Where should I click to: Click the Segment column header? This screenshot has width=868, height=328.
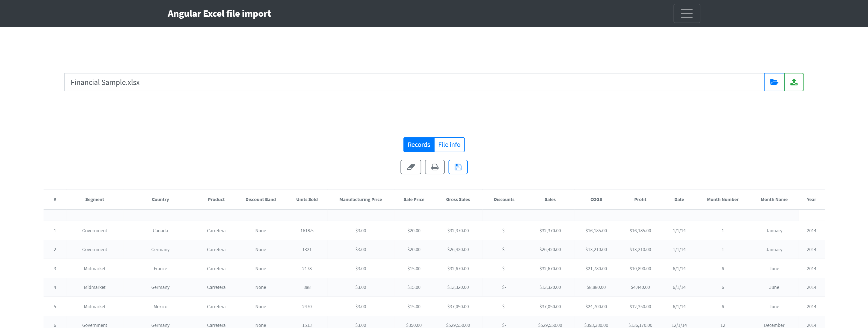94,199
